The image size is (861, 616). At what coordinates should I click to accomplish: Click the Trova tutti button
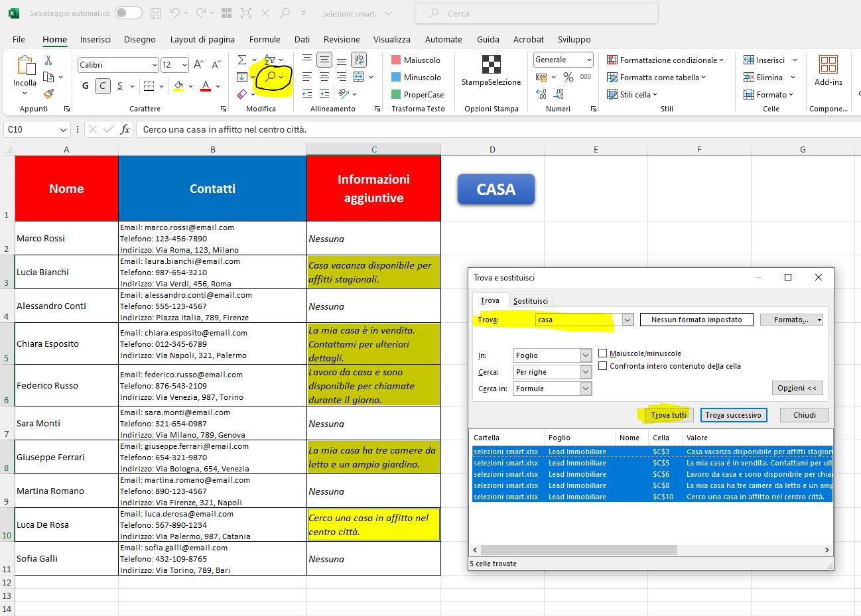click(x=669, y=415)
